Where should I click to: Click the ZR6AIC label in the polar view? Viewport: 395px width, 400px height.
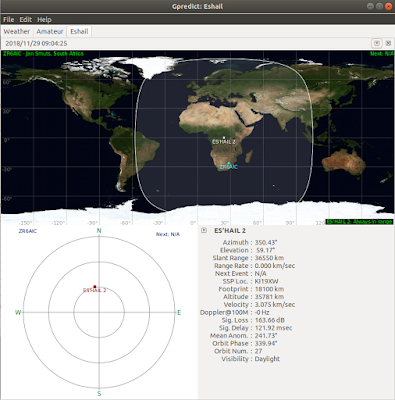(28, 231)
